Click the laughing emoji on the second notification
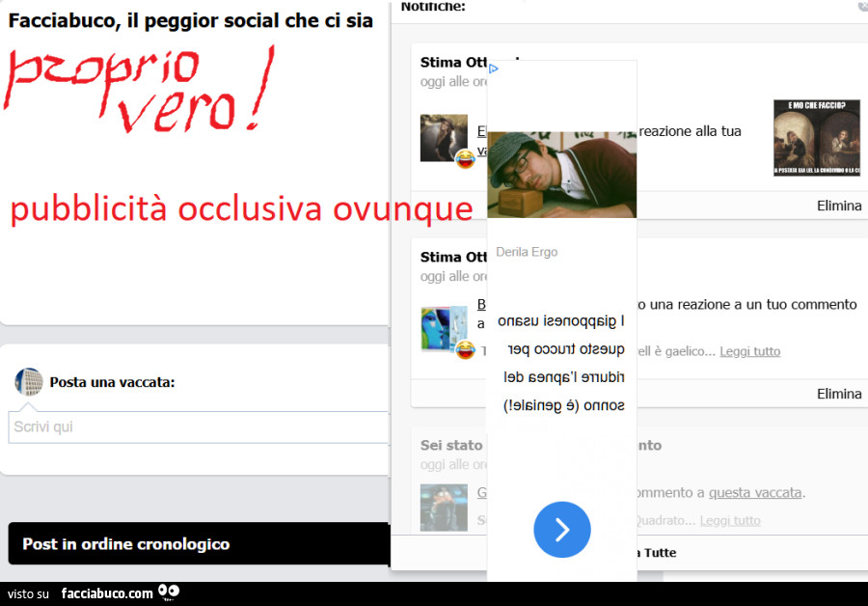The width and height of the screenshot is (868, 606). click(465, 349)
